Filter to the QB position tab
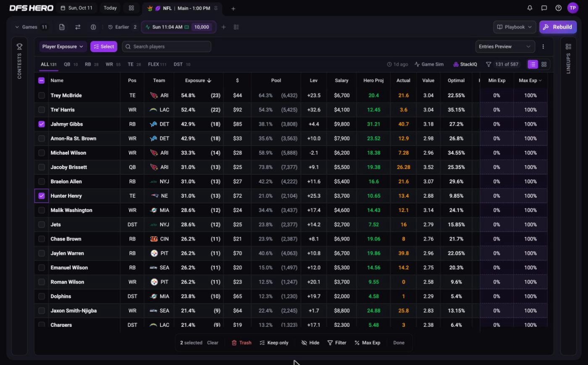The image size is (588, 365). [71, 64]
